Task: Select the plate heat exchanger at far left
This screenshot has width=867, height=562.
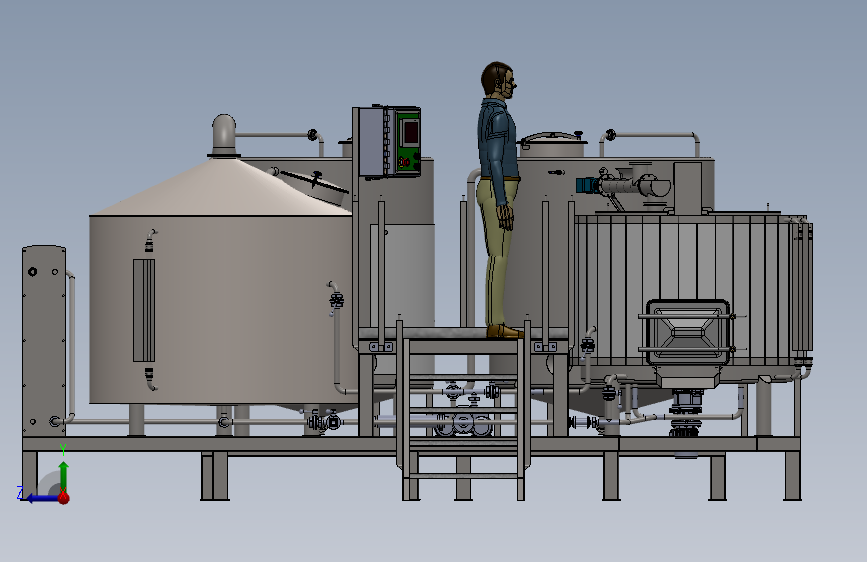Action: (x=44, y=341)
